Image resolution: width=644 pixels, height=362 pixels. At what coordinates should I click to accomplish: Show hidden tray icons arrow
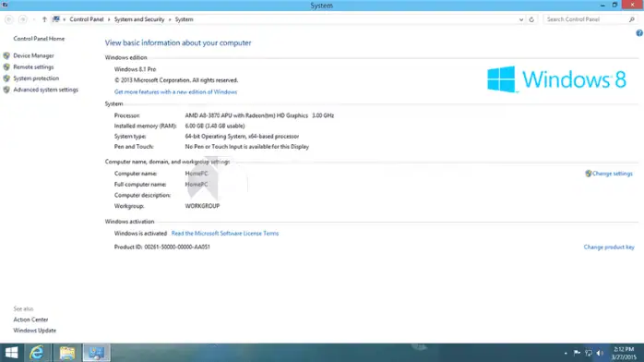pyautogui.click(x=566, y=353)
